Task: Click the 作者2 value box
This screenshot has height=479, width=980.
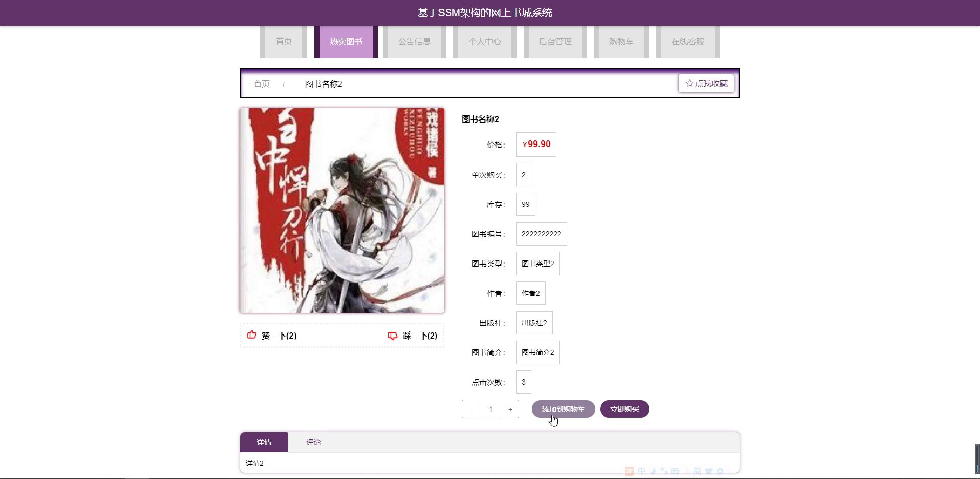Action: click(531, 293)
